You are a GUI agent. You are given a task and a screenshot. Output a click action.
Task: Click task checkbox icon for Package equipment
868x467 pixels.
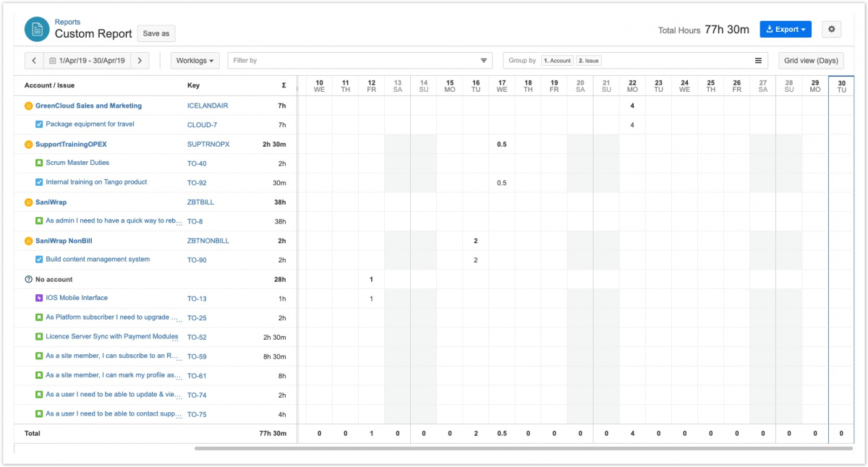pos(39,124)
